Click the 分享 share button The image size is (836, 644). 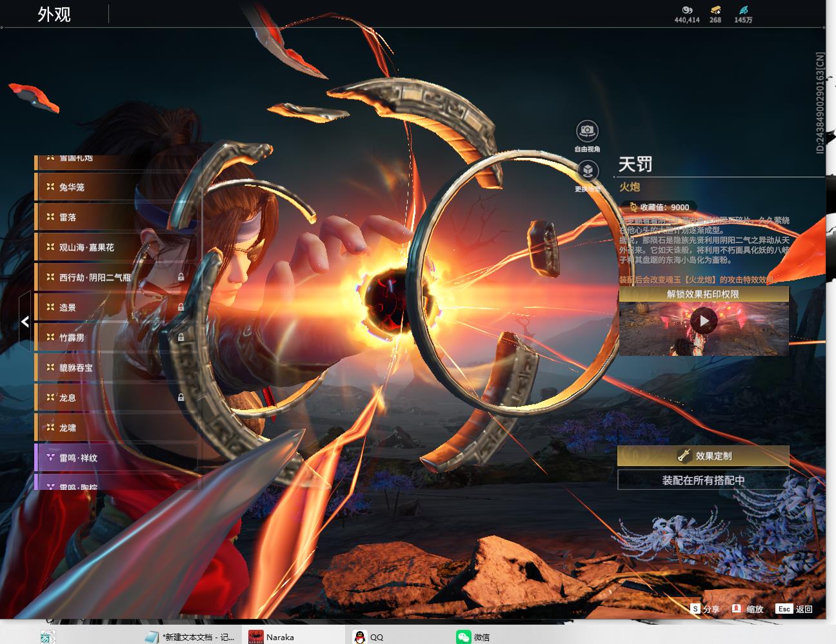pyautogui.click(x=705, y=609)
